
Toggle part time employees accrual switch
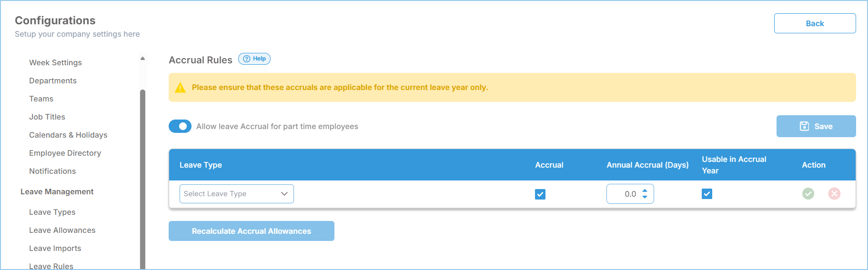coord(180,126)
